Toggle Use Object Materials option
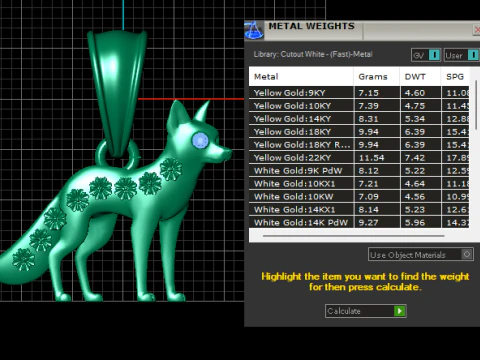Image resolution: width=480 pixels, height=360 pixels. coord(421,255)
